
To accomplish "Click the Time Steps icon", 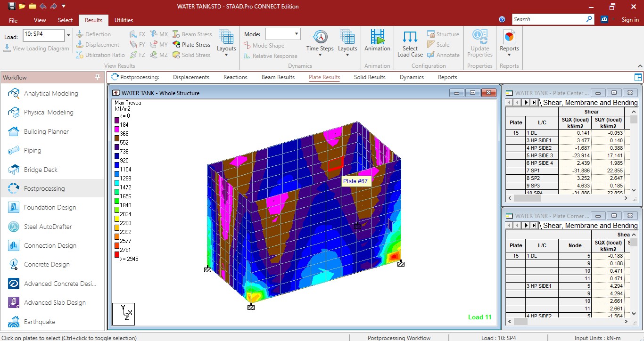I will [x=320, y=38].
